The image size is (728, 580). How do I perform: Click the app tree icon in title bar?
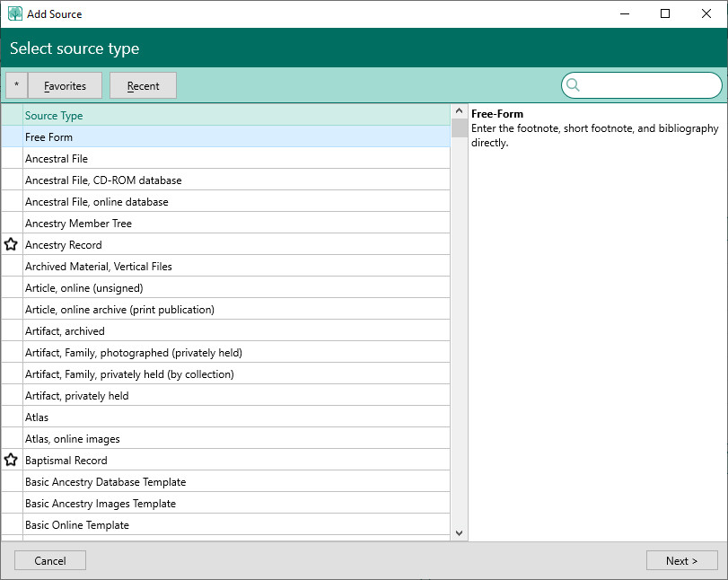(15, 13)
